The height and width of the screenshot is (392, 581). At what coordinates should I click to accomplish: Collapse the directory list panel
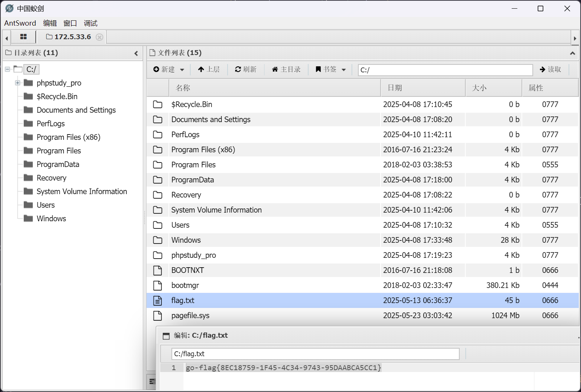pyautogui.click(x=136, y=53)
